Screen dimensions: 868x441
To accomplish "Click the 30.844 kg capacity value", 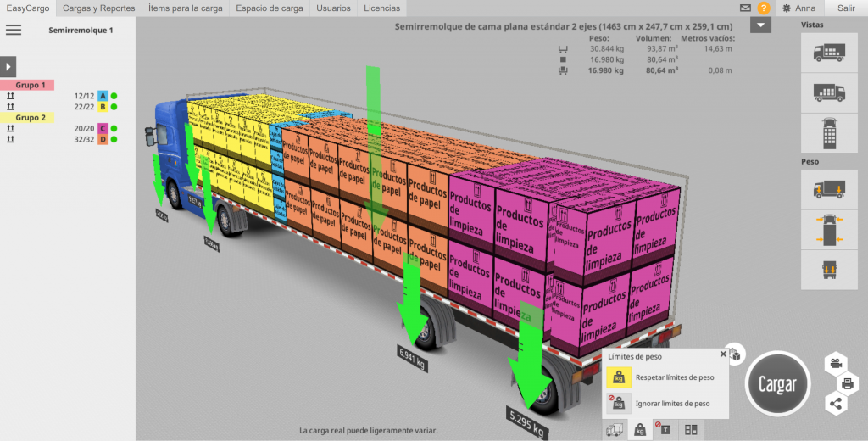I will [x=607, y=48].
